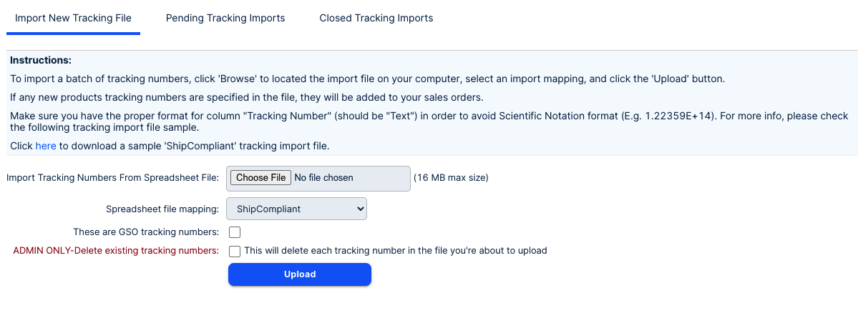Click the 'Spreadsheet file mapping' label
The width and height of the screenshot is (868, 318).
click(162, 209)
